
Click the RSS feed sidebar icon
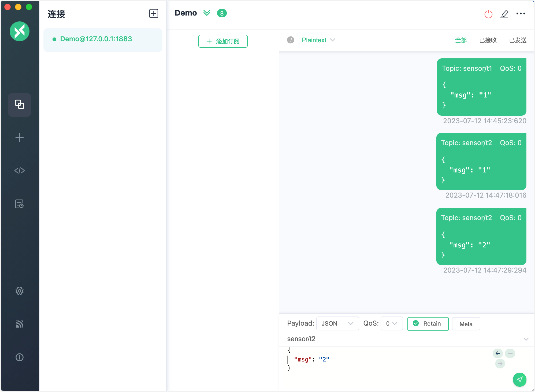[x=19, y=324]
